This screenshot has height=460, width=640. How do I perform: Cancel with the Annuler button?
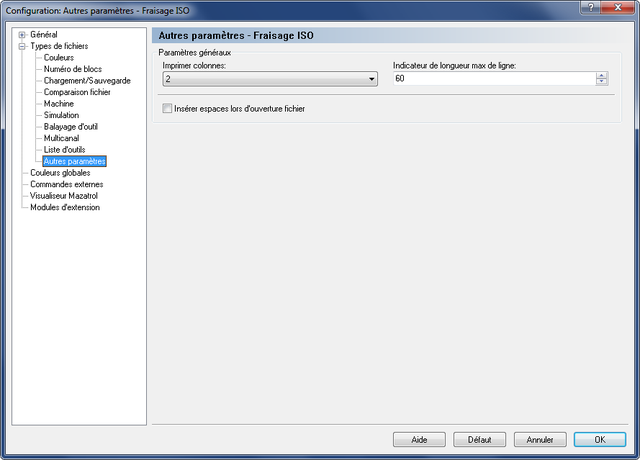pyautogui.click(x=540, y=440)
